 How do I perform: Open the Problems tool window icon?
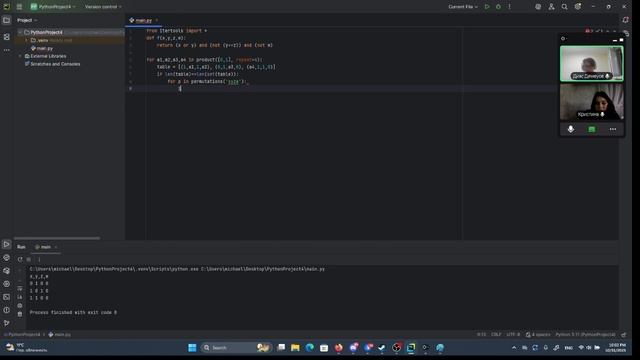click(7, 310)
